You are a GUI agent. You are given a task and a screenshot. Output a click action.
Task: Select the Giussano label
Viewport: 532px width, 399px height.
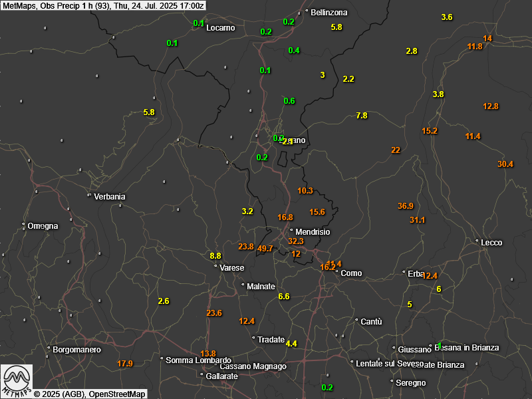414,350
